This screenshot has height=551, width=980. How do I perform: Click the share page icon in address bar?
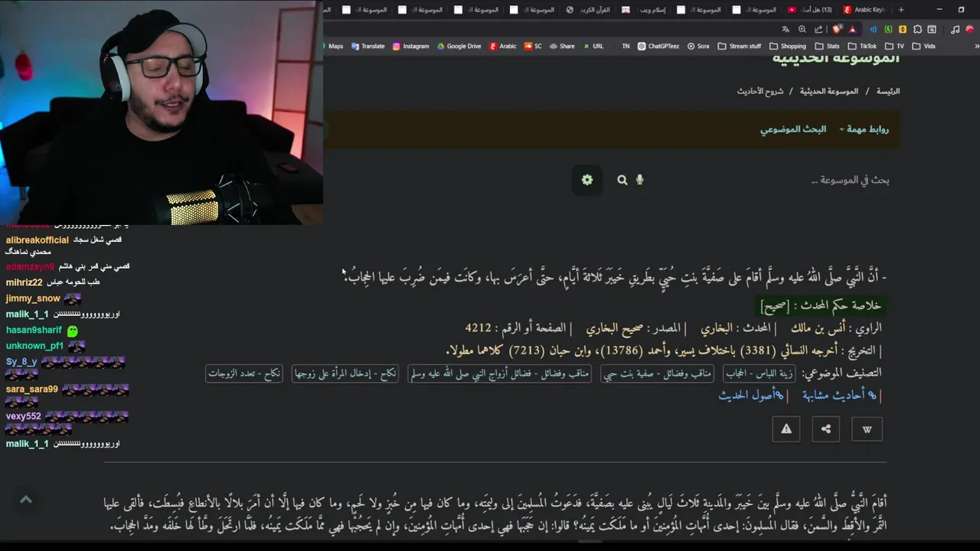(x=818, y=29)
